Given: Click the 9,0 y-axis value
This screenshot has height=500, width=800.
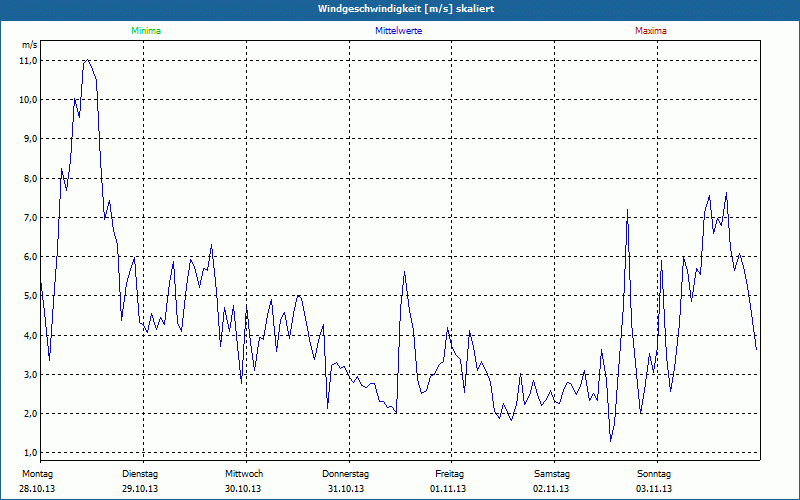Looking at the screenshot, I should pos(29,139).
